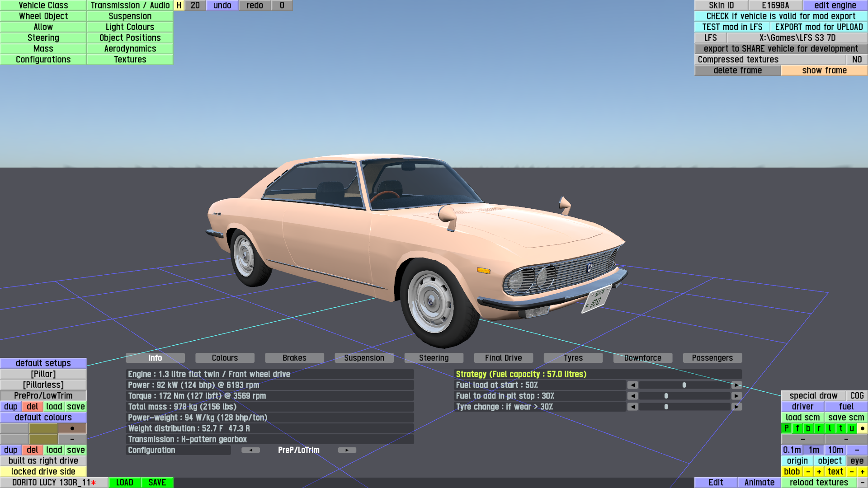This screenshot has width=868, height=488.
Task: Click the blob plus button
Action: click(819, 472)
